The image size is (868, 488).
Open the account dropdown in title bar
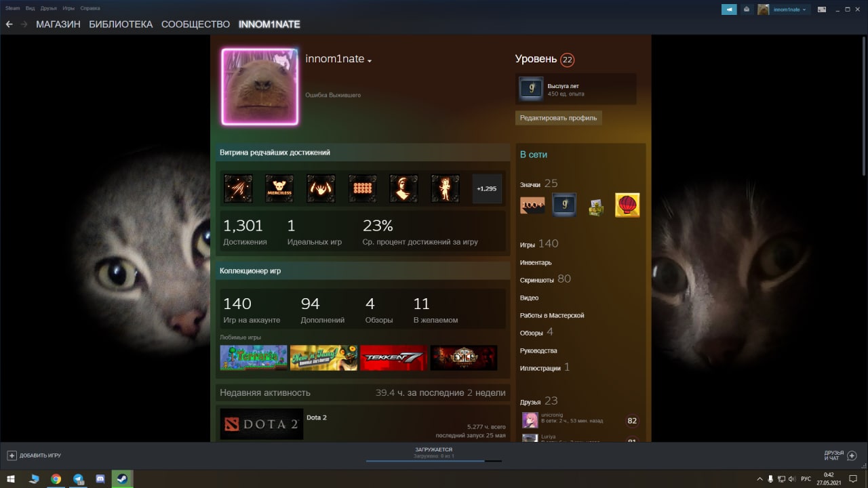[789, 9]
